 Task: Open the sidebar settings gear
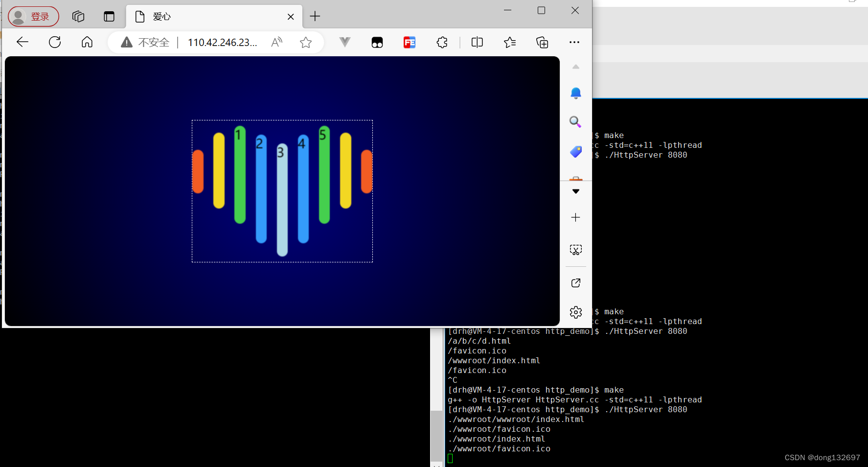pos(576,312)
